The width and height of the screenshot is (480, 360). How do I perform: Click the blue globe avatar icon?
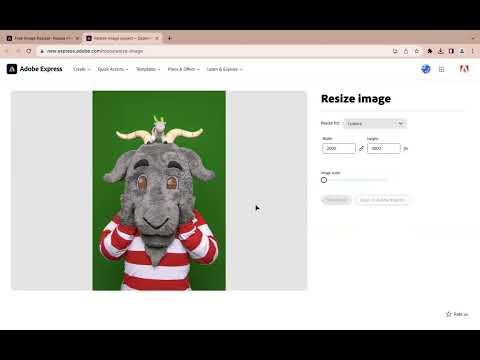(426, 69)
